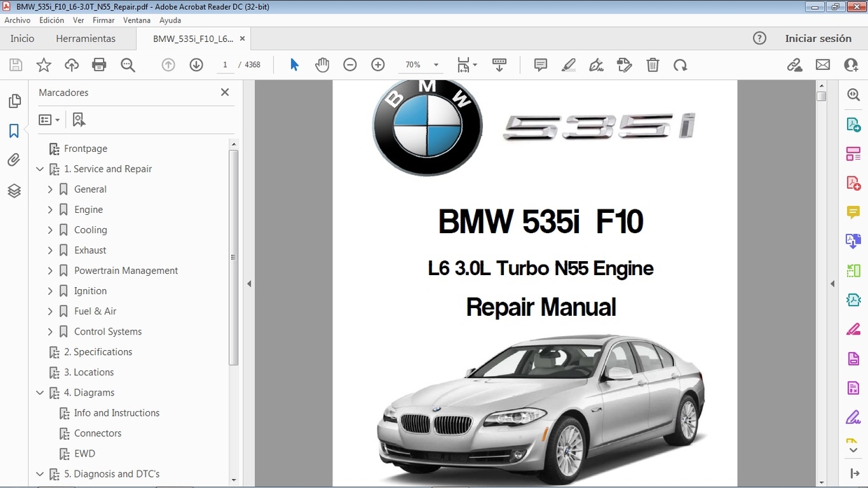
Task: Select the Hand tool in the toolbar
Action: point(322,64)
